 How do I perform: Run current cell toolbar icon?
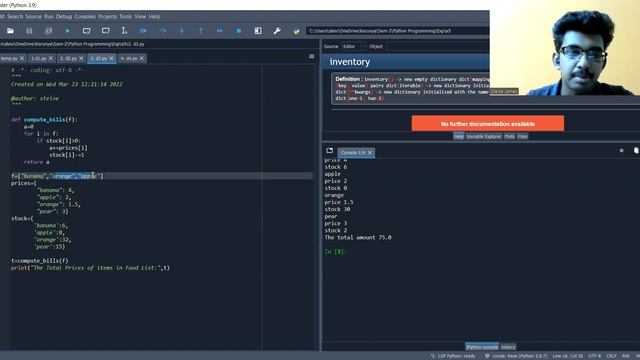tap(87, 31)
